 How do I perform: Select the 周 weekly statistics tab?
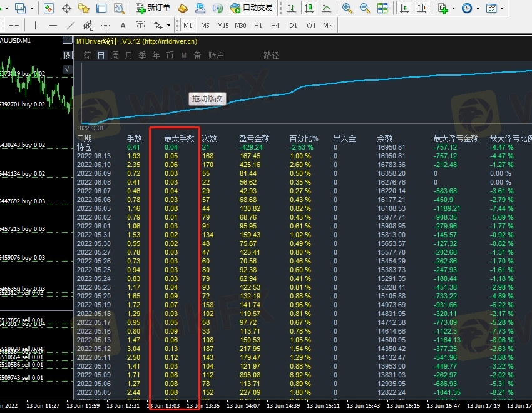pyautogui.click(x=115, y=55)
